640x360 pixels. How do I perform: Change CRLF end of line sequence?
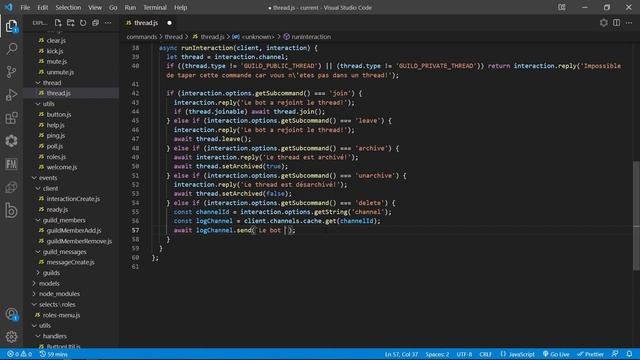pyautogui.click(x=485, y=354)
